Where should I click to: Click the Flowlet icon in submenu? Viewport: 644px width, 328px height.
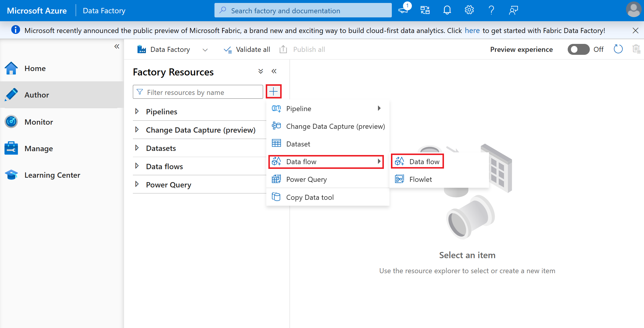[399, 179]
